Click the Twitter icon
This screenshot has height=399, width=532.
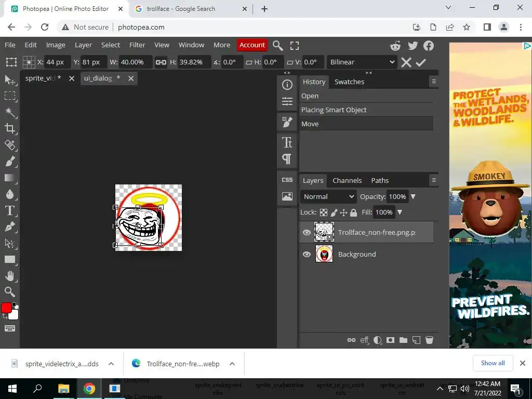[x=413, y=46]
